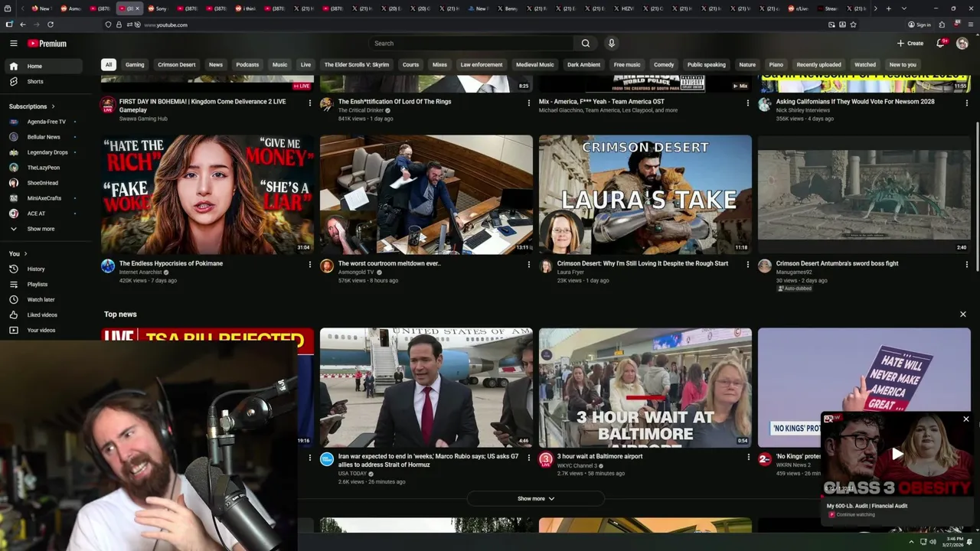
Task: Open Antumbra's sword boss fight thumbnail
Action: click(864, 194)
